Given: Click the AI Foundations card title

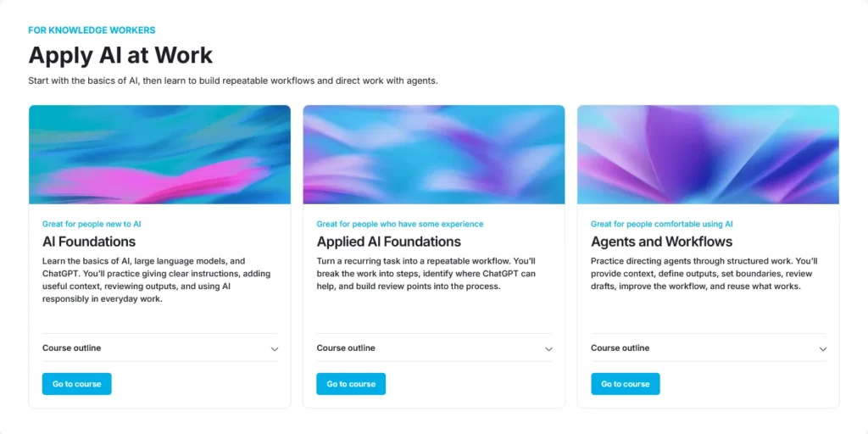Looking at the screenshot, I should 89,242.
